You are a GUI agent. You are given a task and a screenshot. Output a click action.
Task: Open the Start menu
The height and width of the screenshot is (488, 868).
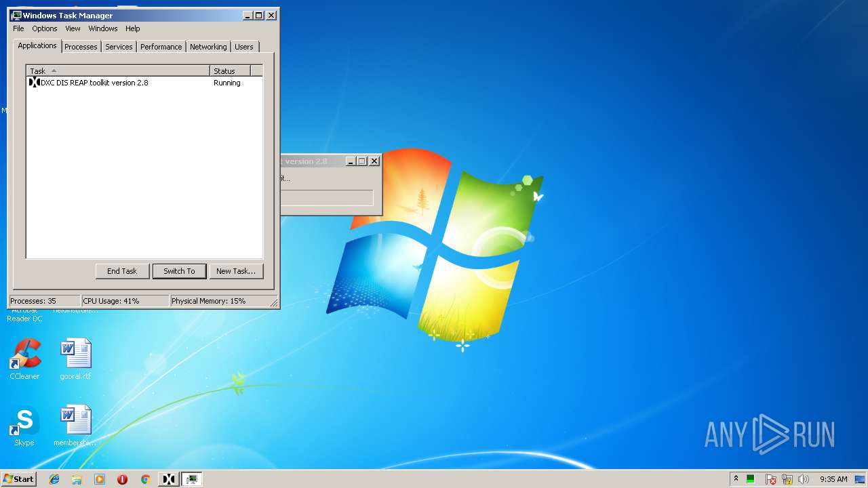(18, 479)
